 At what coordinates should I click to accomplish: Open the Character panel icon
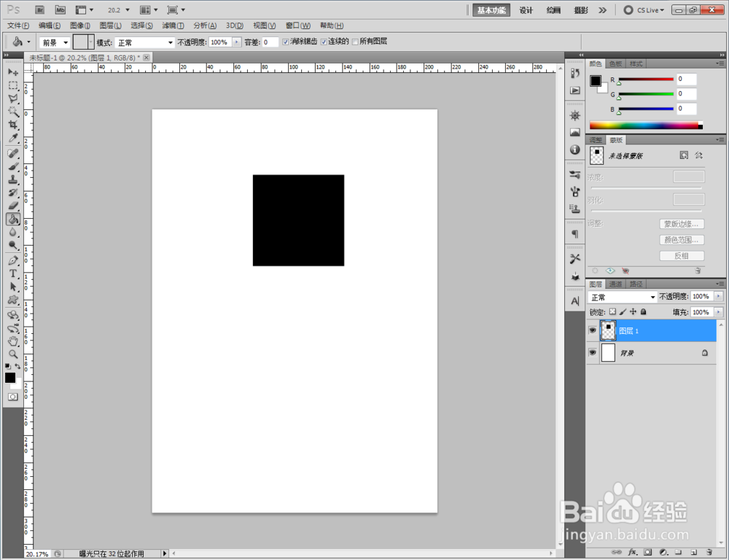pyautogui.click(x=575, y=301)
